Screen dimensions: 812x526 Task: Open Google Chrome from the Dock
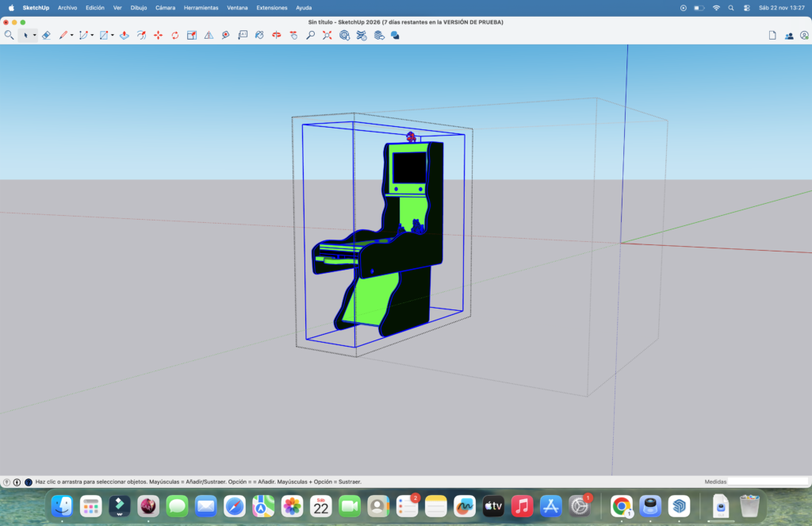[x=621, y=505]
